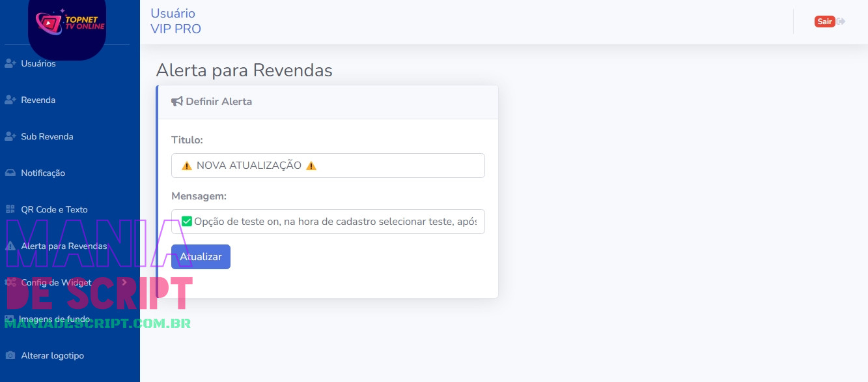The height and width of the screenshot is (382, 868).
Task: Click the Notificação inbox icon
Action: (x=10, y=173)
